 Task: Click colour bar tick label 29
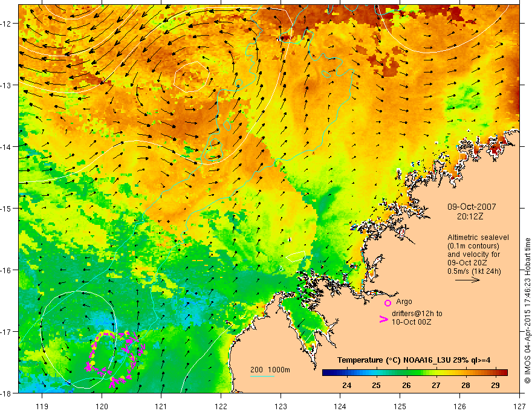pos(495,385)
